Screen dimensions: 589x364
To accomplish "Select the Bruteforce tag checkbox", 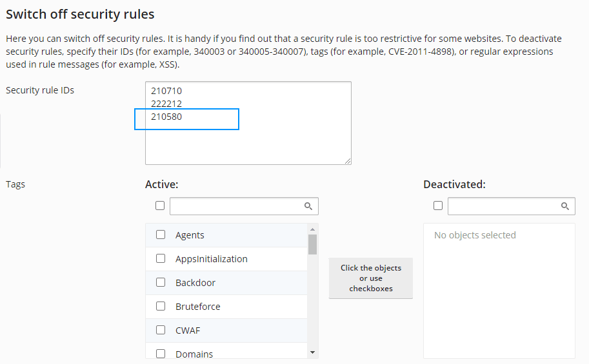I will pos(161,307).
